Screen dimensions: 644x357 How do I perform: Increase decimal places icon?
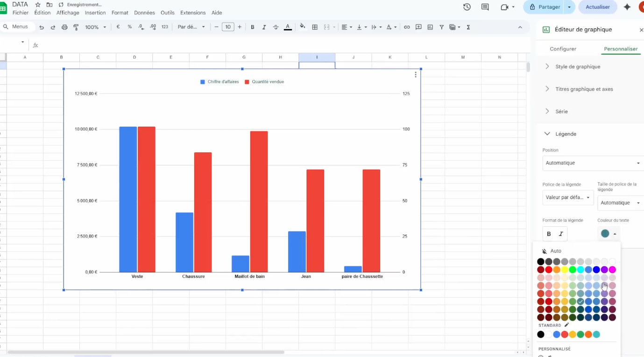click(x=153, y=27)
